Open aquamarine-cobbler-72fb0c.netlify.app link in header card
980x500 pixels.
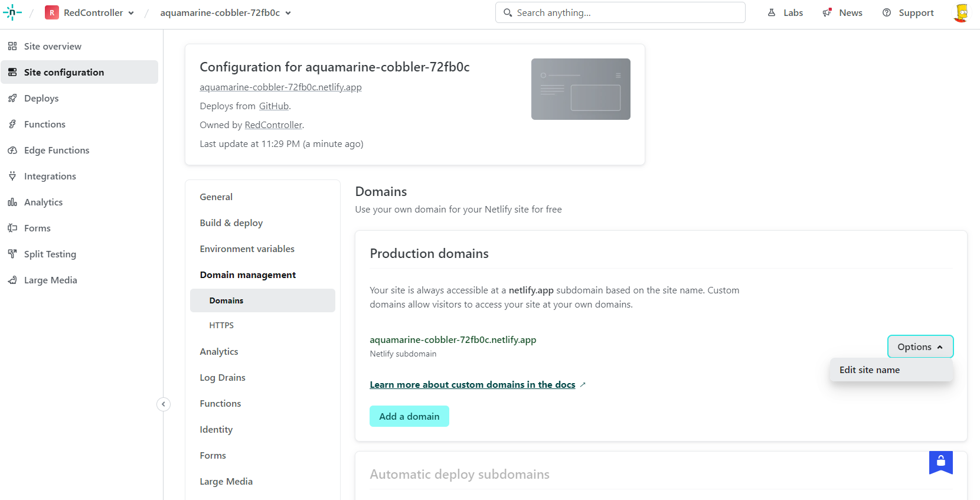click(x=280, y=87)
